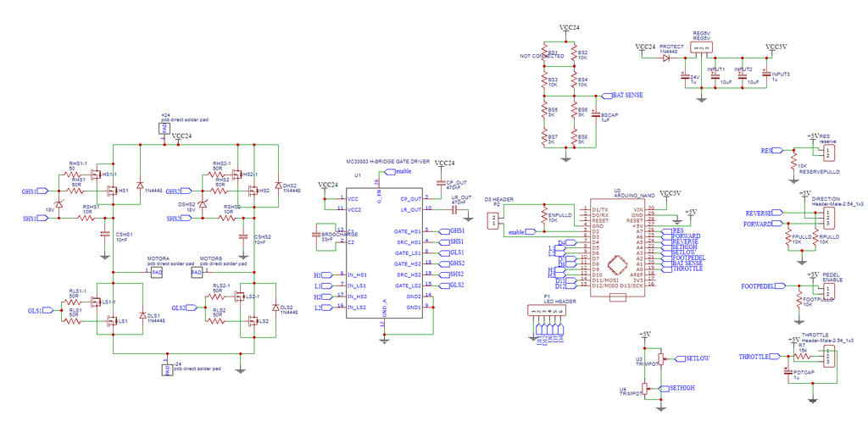Click the R7 10k resistor
Screen dimensions: 868x427
tap(804, 356)
